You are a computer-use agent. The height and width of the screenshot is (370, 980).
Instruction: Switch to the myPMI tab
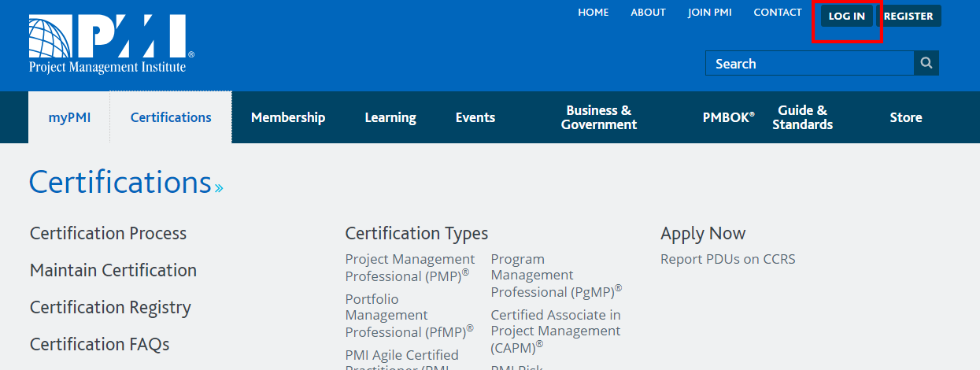point(69,117)
